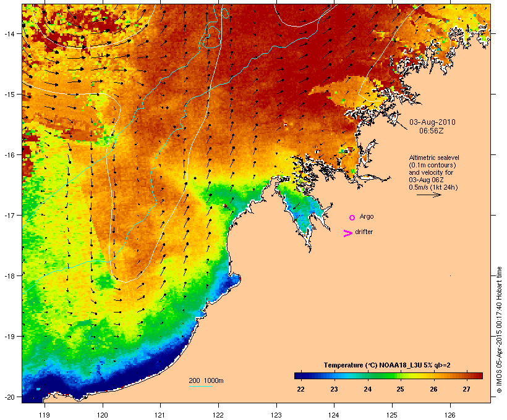Click the magenta drifter arrowhead legend symbol

pyautogui.click(x=347, y=233)
